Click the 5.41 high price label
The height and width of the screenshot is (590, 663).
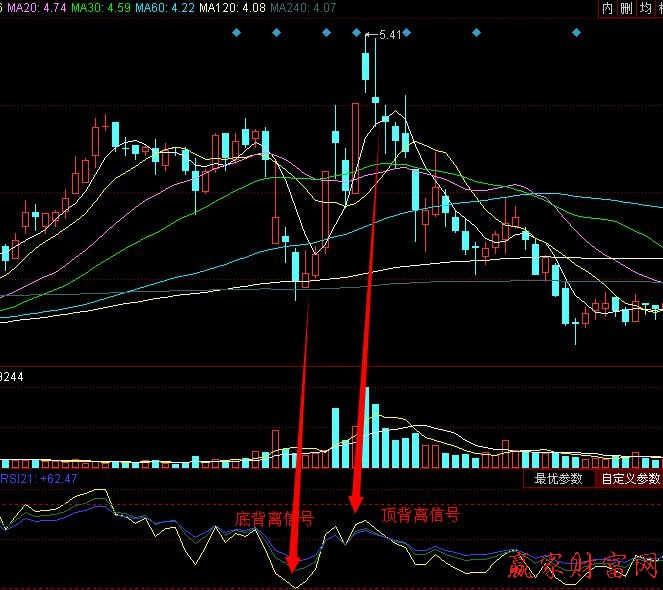click(390, 35)
